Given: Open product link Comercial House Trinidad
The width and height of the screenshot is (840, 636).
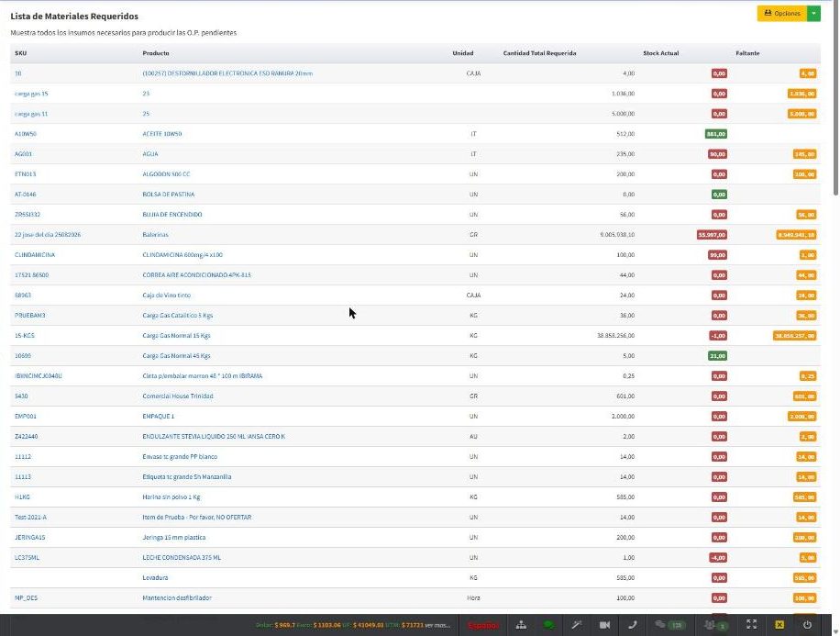Looking at the screenshot, I should [178, 396].
